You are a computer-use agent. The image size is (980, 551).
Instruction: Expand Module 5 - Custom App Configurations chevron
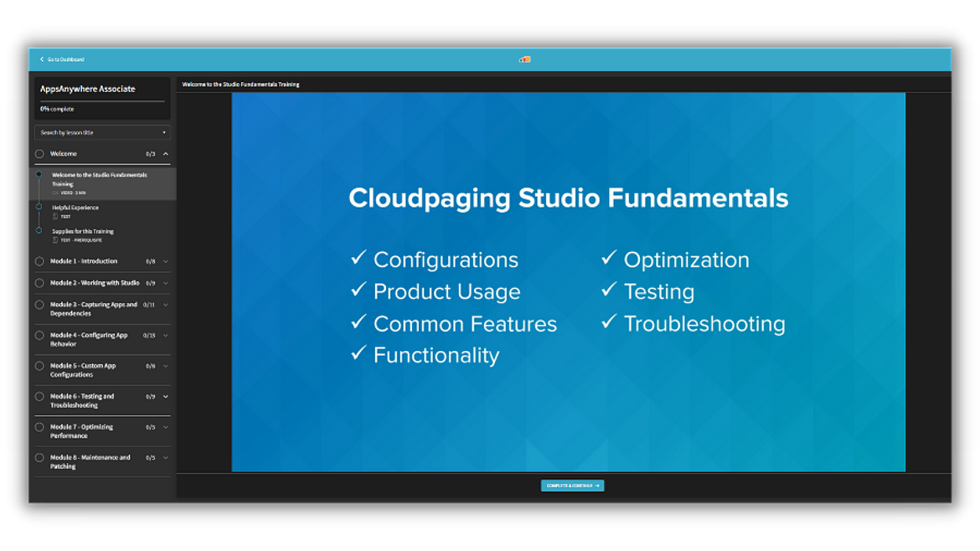pos(166,366)
